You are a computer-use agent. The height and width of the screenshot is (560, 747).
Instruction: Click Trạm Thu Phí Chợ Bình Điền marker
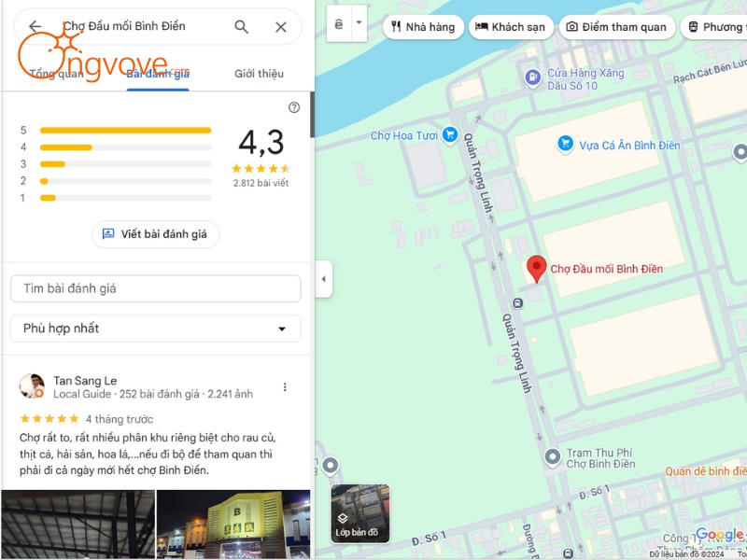click(x=553, y=457)
